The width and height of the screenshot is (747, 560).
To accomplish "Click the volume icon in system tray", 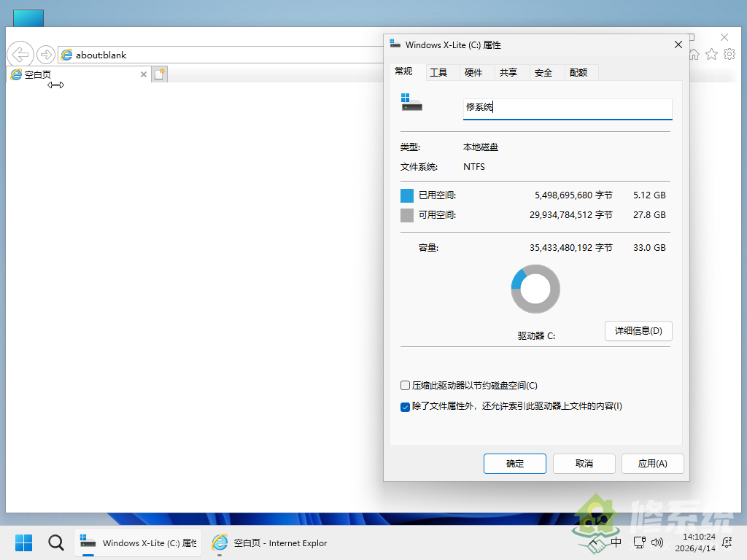I will pyautogui.click(x=658, y=542).
